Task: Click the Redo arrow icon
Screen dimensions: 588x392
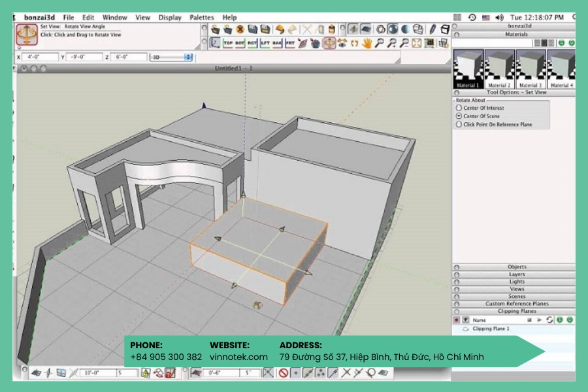Action: coord(292,29)
